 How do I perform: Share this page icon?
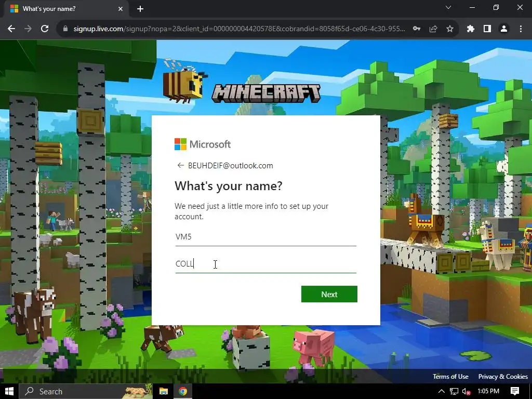click(433, 29)
